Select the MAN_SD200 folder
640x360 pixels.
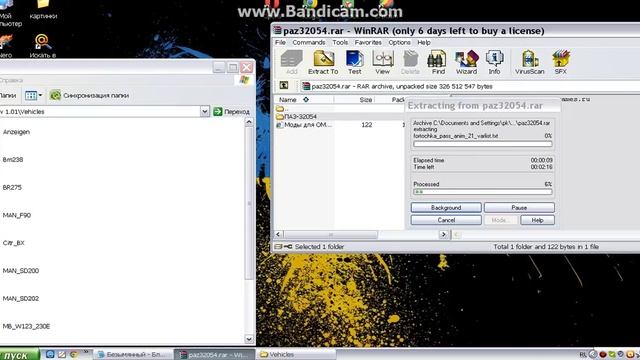[21, 271]
